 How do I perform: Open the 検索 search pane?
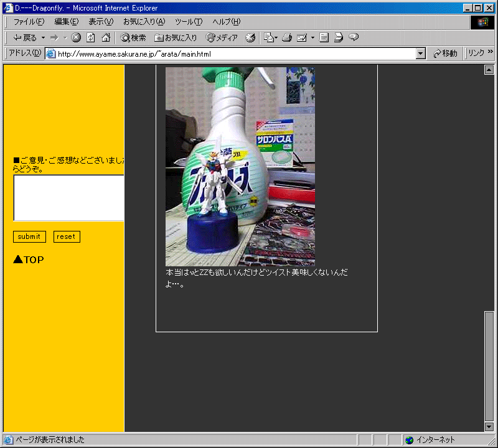tap(133, 38)
